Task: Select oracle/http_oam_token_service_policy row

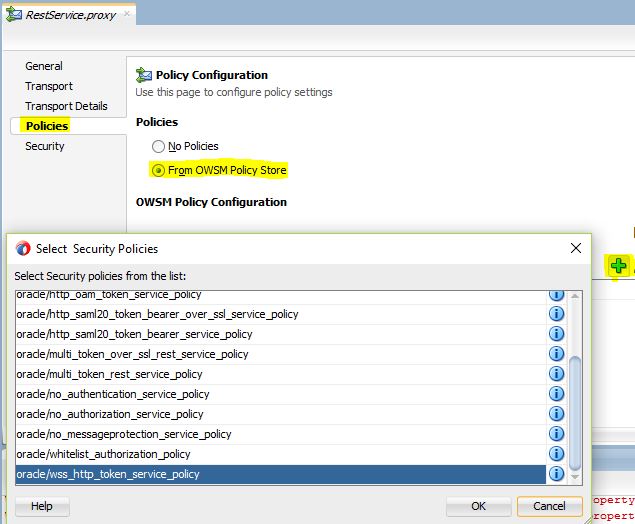Action: click(x=281, y=296)
